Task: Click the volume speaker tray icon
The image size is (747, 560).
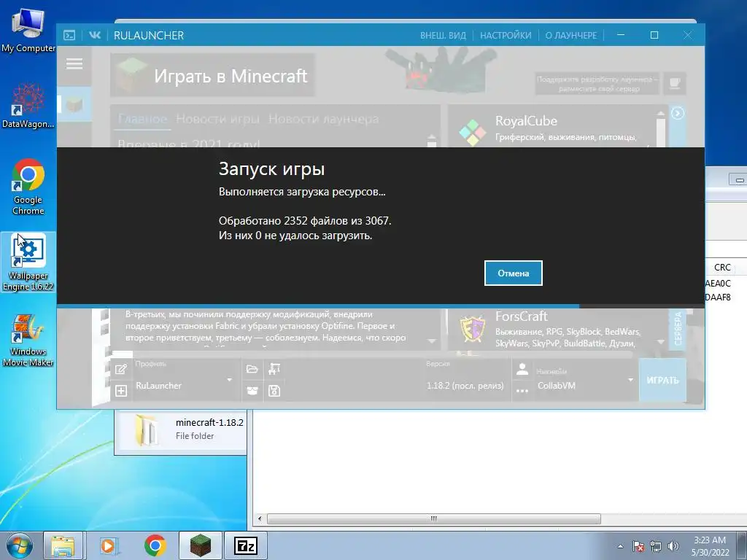Action: tap(673, 546)
